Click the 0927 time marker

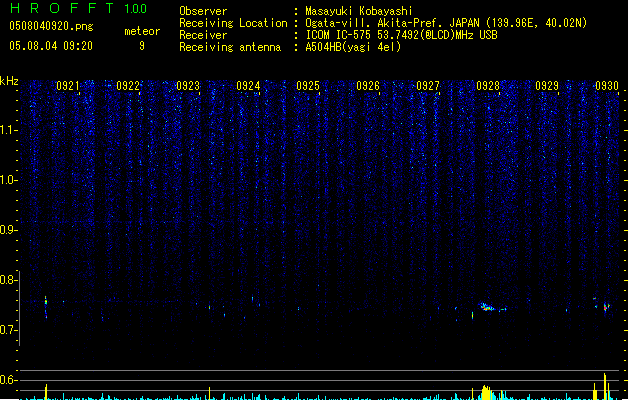428,86
